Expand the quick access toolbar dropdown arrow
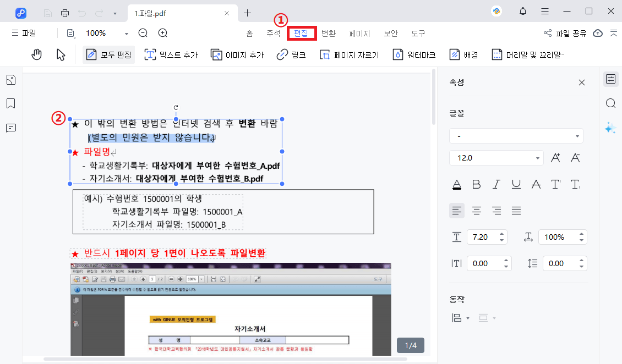The height and width of the screenshot is (364, 622). tap(115, 13)
